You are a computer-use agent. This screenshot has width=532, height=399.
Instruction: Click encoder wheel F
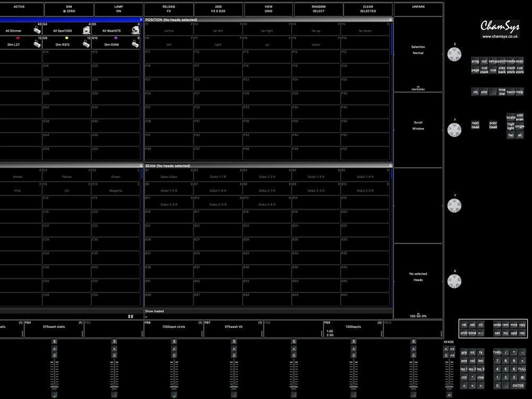[x=454, y=130]
